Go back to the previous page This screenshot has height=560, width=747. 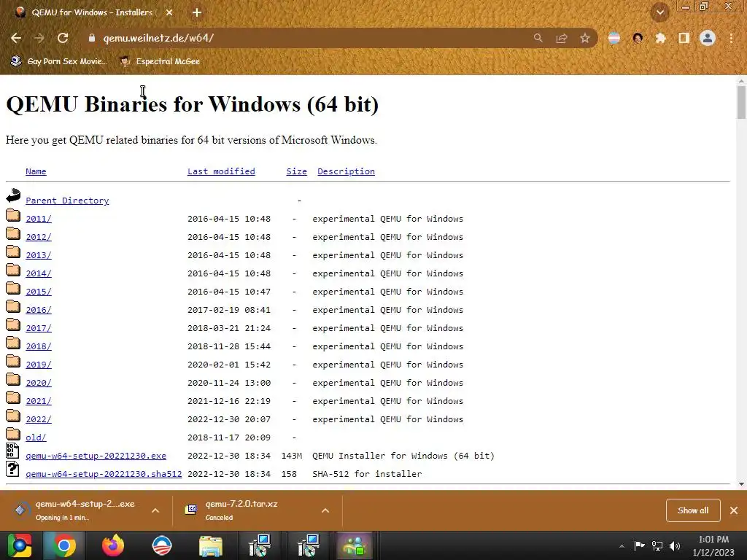[16, 38]
